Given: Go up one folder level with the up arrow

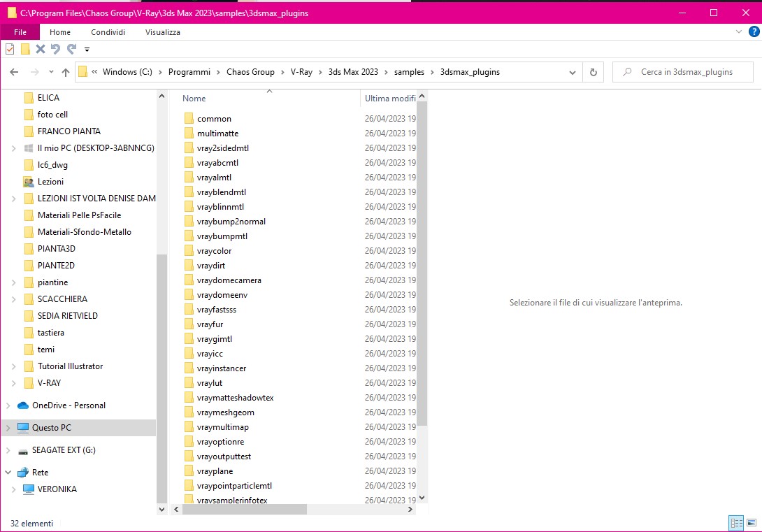Looking at the screenshot, I should coord(66,72).
